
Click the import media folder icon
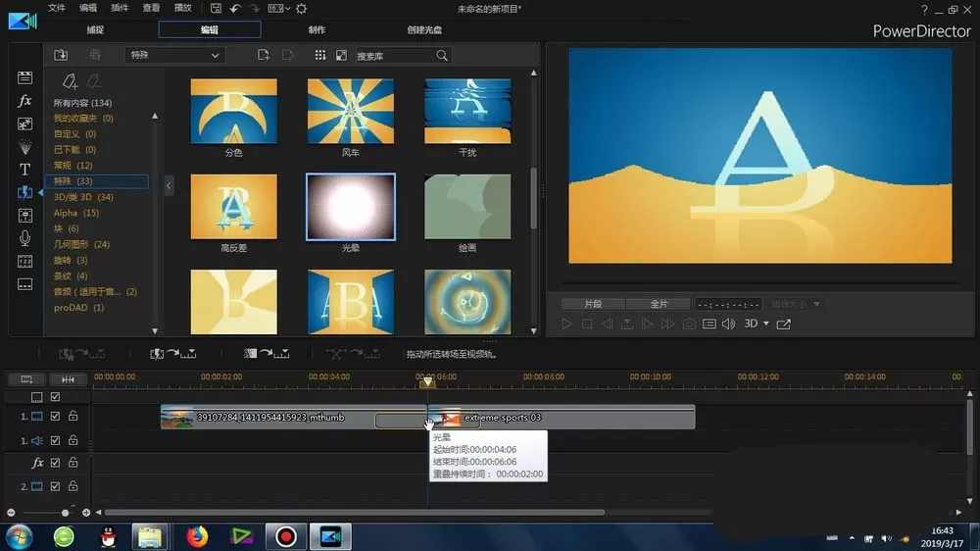click(61, 55)
